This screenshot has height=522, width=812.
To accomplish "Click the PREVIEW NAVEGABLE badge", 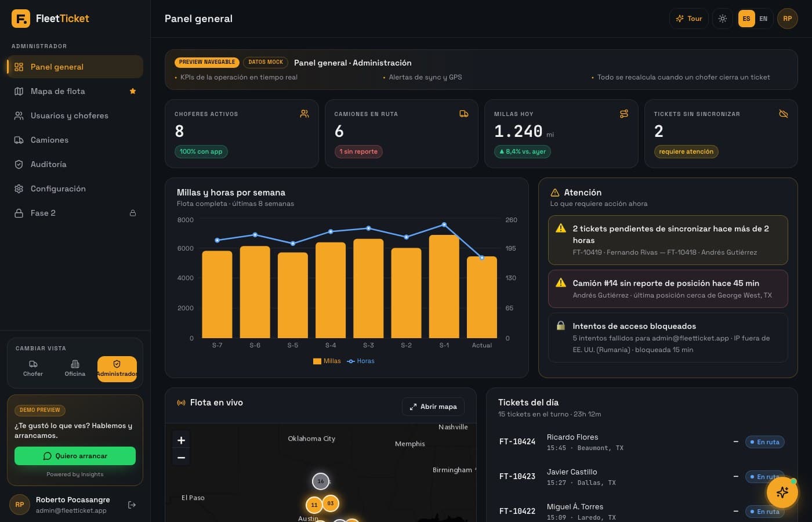I will point(207,62).
